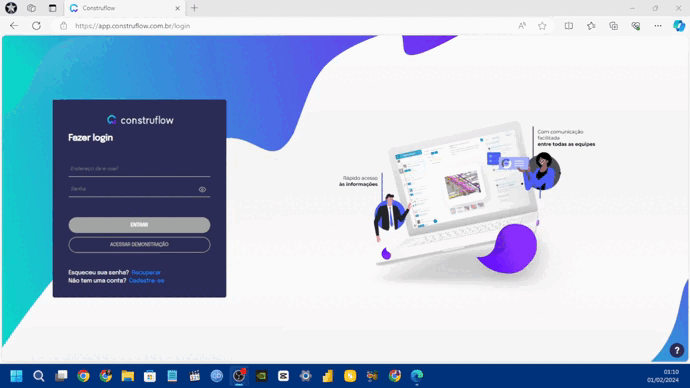Toggle split screen view in Edge
The image size is (690, 388).
tap(569, 26)
